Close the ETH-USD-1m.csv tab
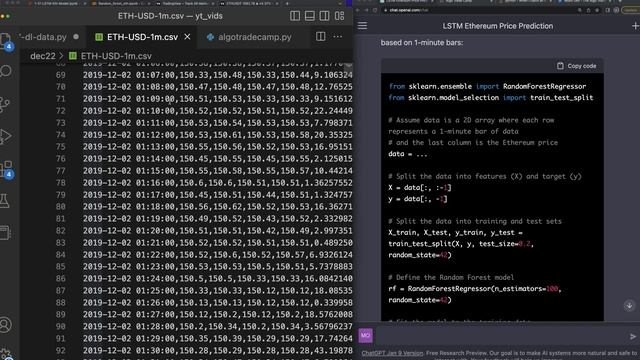 pyautogui.click(x=187, y=37)
